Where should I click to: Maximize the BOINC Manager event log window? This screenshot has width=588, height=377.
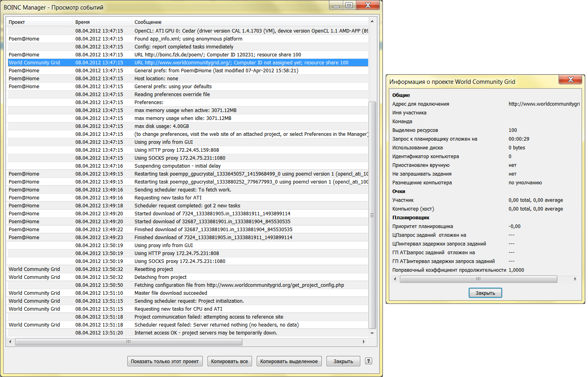click(x=349, y=5)
